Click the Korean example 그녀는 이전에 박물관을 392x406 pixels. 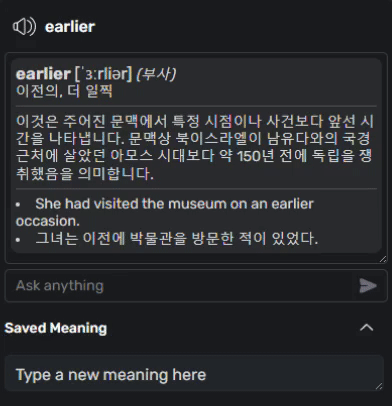[177, 238]
